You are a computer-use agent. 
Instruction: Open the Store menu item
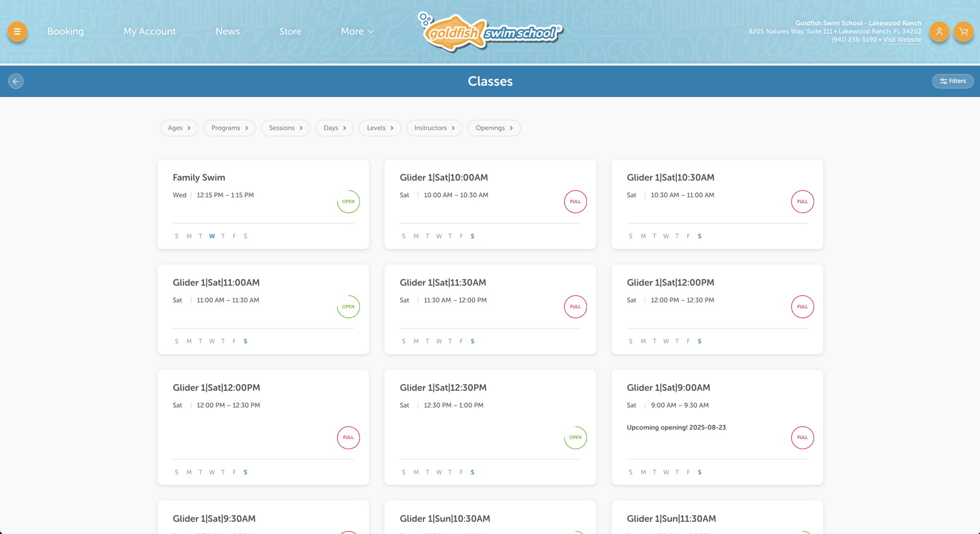[x=290, y=31]
